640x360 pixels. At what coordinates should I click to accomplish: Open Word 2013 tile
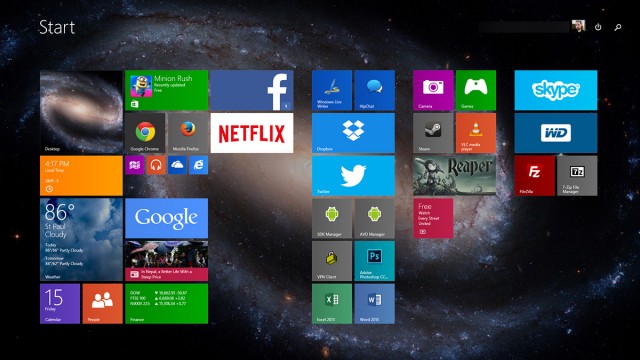(375, 304)
